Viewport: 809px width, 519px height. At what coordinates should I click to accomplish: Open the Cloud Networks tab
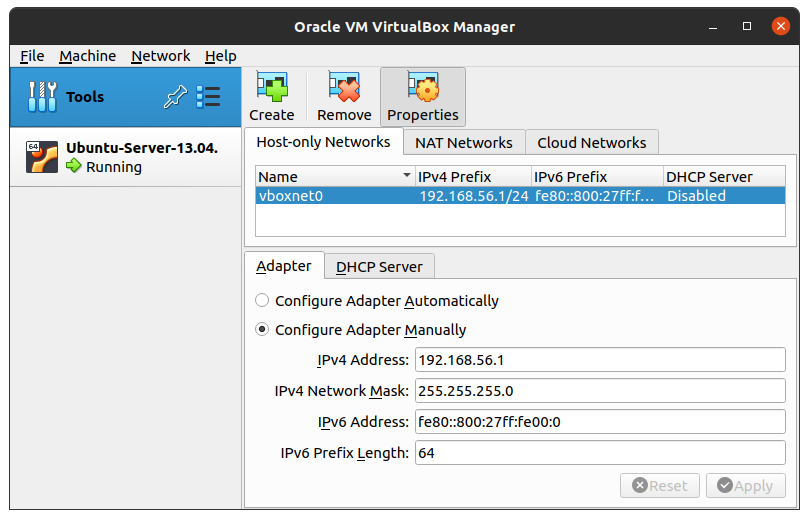[x=591, y=143]
